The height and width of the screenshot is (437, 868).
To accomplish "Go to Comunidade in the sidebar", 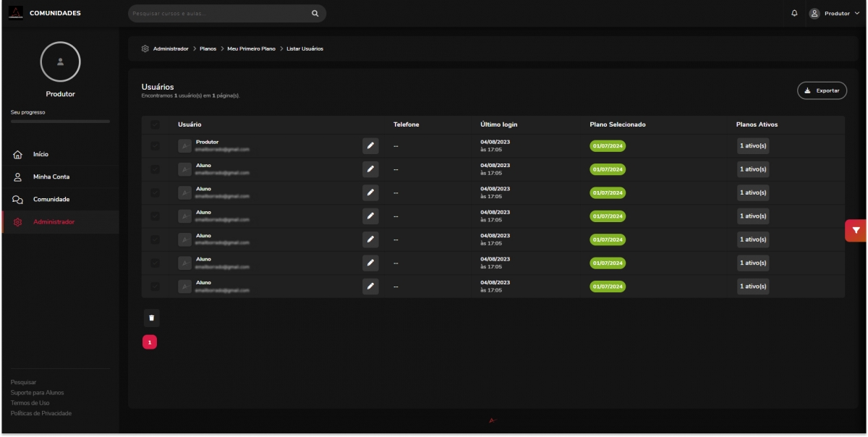I will point(51,199).
